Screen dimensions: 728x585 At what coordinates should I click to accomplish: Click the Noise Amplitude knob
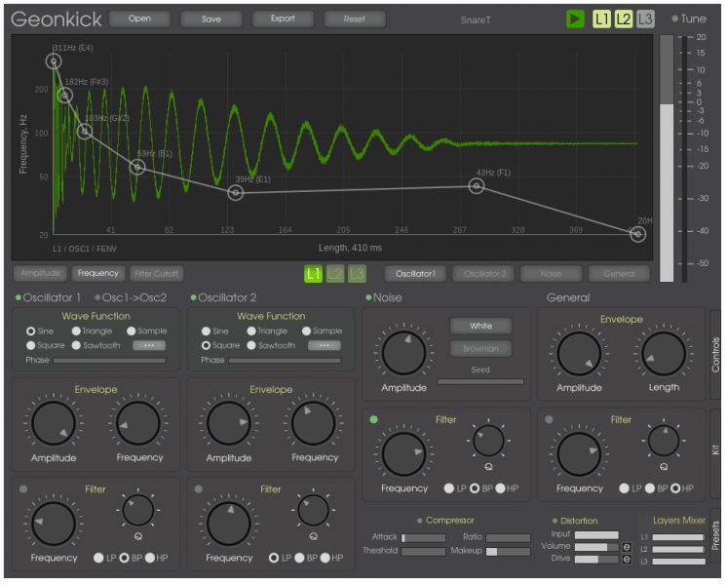(403, 354)
